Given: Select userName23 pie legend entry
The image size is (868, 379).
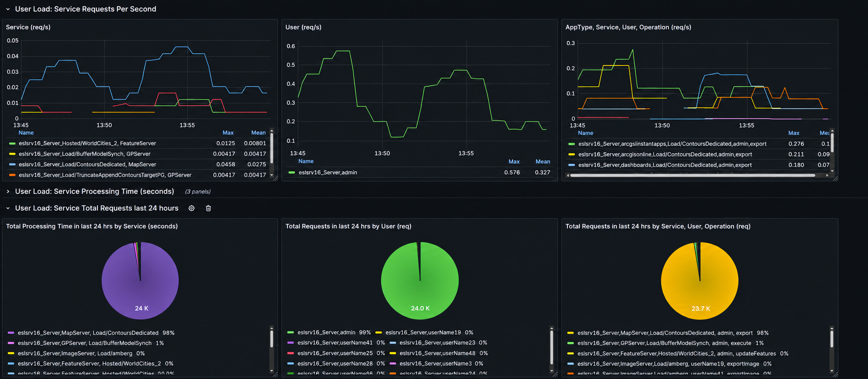Looking at the screenshot, I should [438, 342].
